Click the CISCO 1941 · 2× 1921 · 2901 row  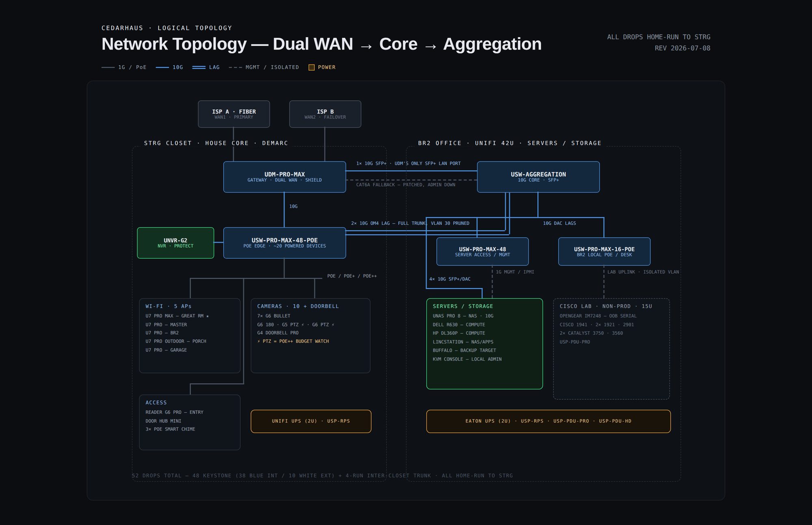(597, 325)
